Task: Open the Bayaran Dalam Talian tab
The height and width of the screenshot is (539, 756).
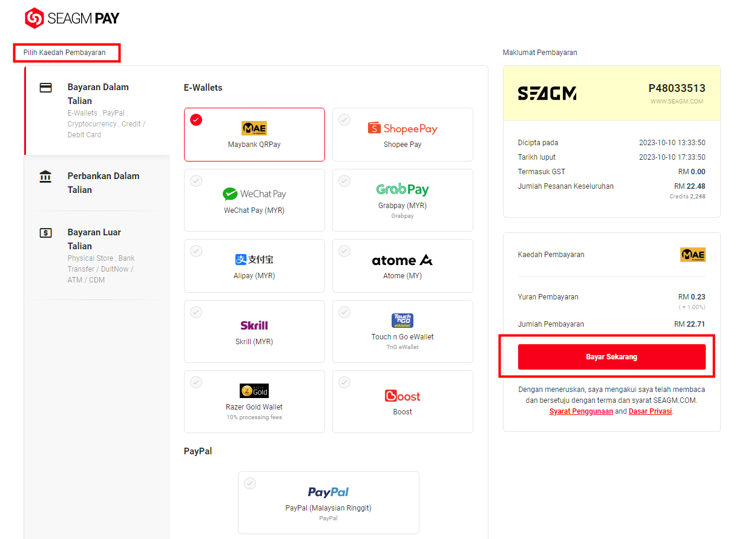Action: pyautogui.click(x=97, y=110)
